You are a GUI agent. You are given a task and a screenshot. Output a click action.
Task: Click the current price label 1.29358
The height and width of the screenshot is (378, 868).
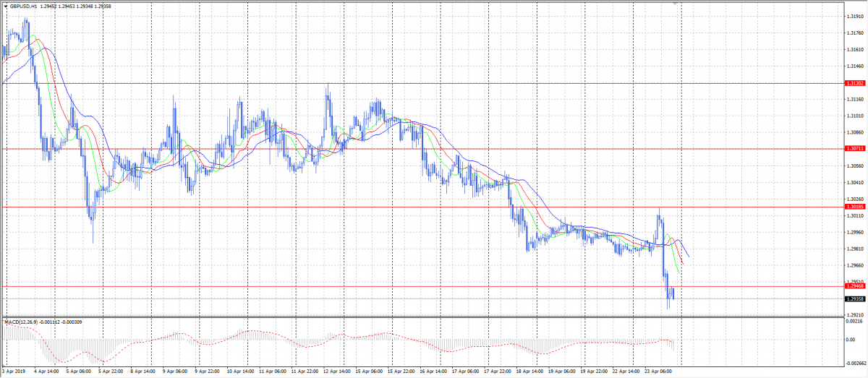(x=856, y=298)
